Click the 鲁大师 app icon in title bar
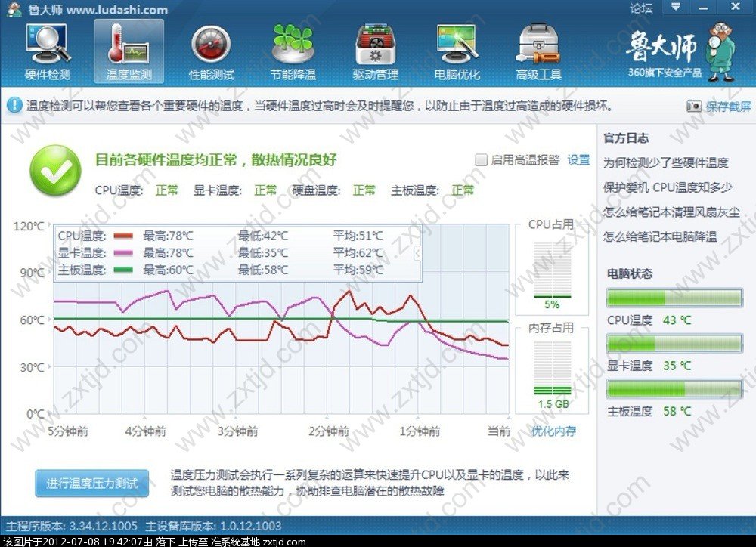 coord(15,9)
